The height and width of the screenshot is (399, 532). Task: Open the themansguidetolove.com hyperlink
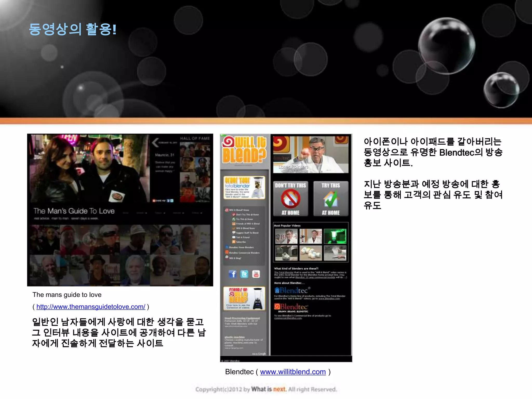(91, 307)
